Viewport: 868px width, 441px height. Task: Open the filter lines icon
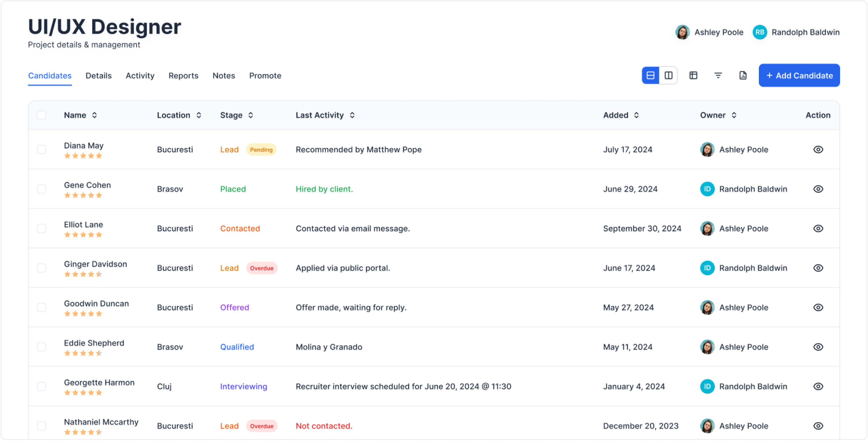tap(718, 75)
